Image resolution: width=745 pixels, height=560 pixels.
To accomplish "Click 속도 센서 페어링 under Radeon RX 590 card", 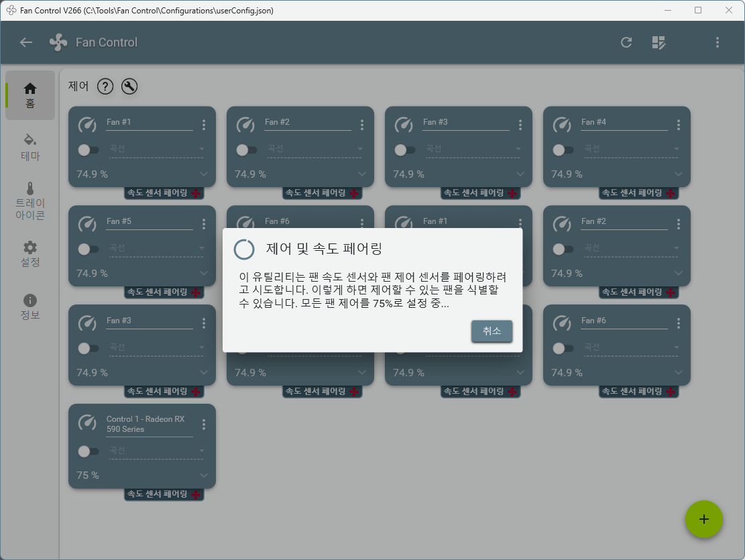I will point(164,494).
